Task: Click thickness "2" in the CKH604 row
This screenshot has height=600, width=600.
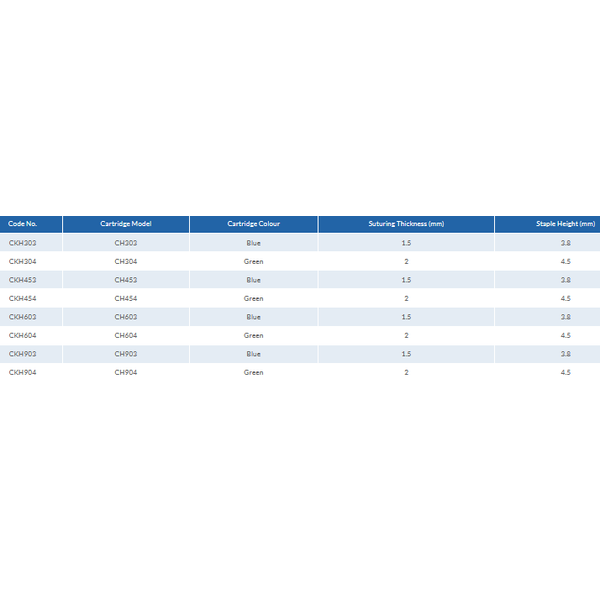Action: click(x=406, y=335)
